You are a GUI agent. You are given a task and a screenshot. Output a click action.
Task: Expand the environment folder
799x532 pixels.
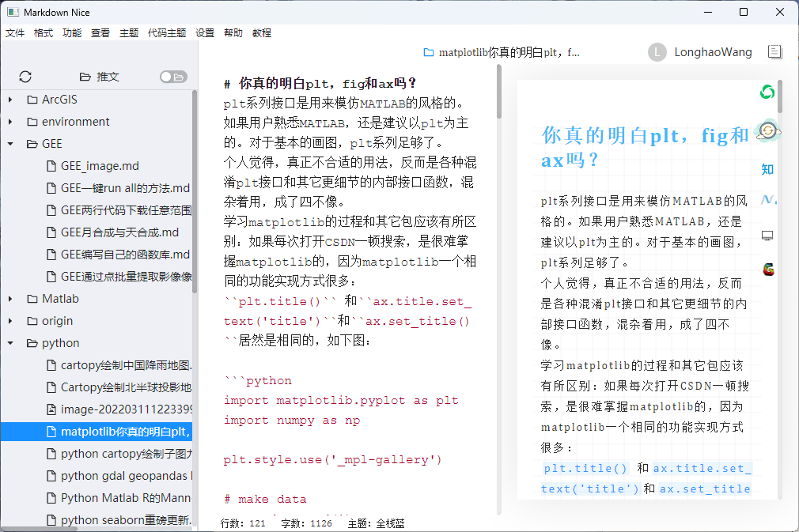[10, 122]
